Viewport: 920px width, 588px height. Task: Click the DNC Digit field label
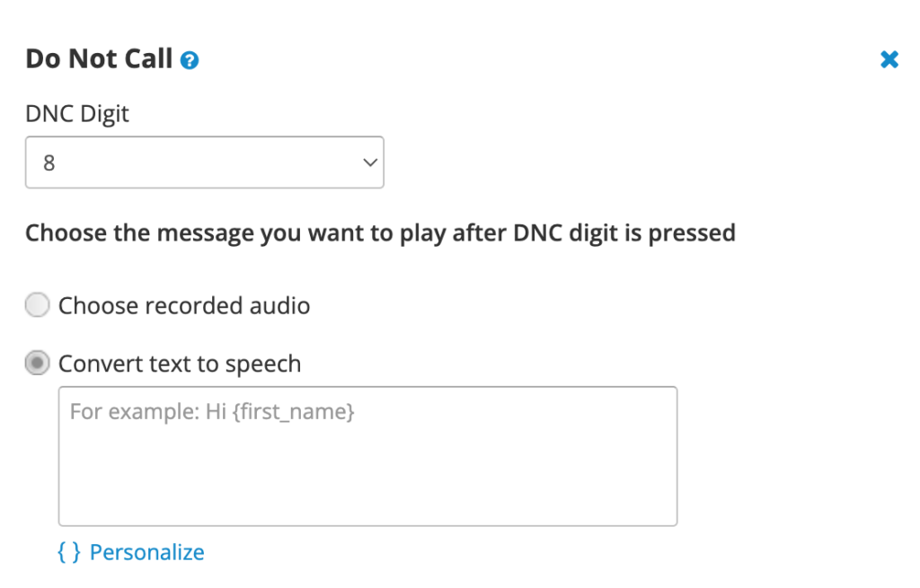click(77, 114)
